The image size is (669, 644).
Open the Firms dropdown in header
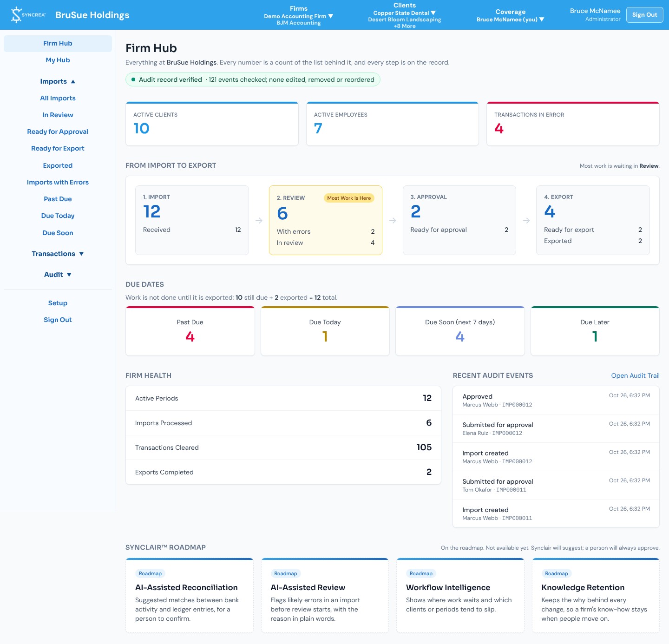click(x=299, y=15)
